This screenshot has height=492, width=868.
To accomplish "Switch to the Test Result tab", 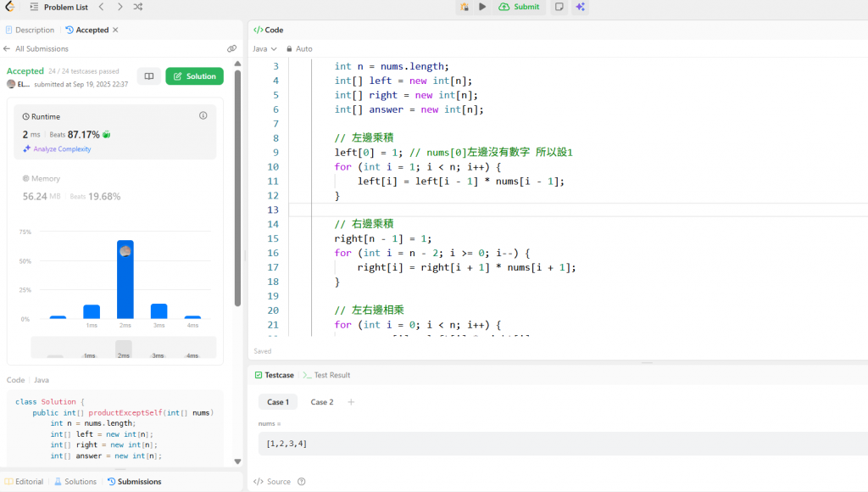I will pos(326,375).
